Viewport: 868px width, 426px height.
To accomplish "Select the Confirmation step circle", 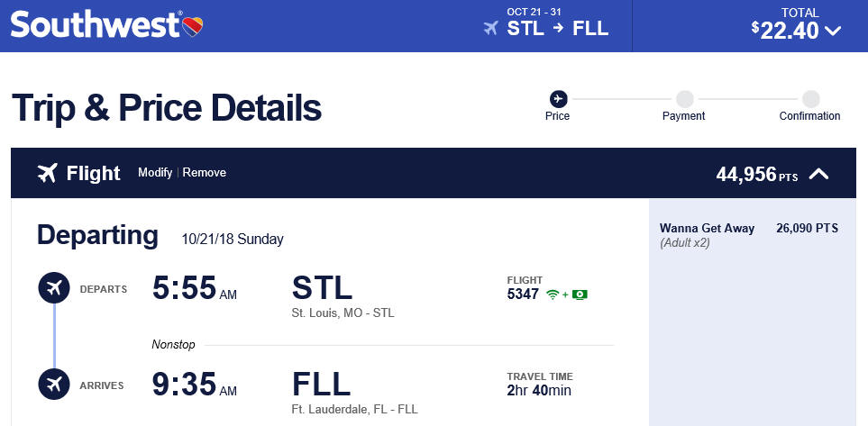I will click(811, 99).
